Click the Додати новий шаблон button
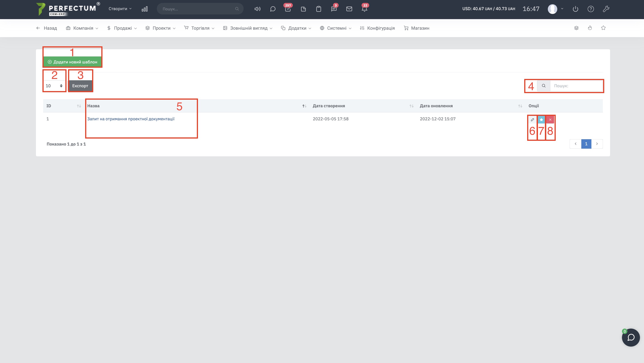 point(73,62)
